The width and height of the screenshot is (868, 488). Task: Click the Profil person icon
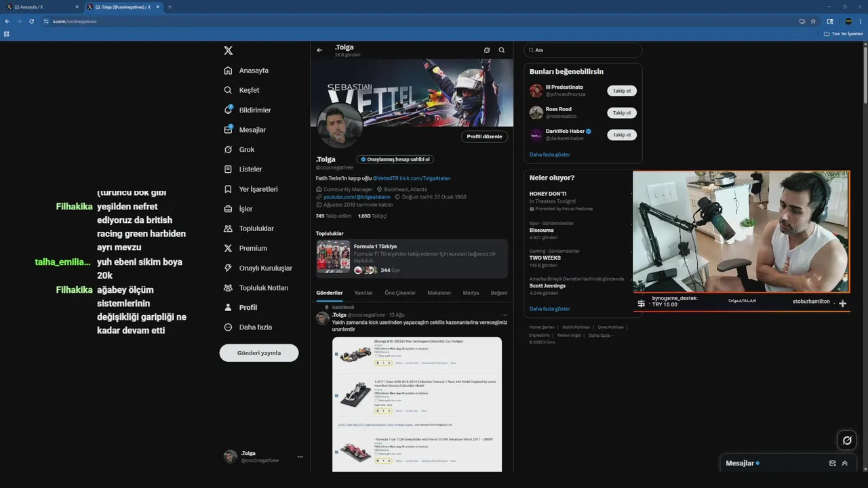[229, 307]
